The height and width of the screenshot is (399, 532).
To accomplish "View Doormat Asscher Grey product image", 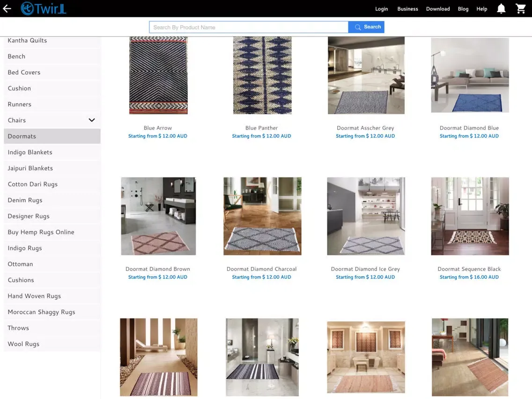I will (366, 75).
